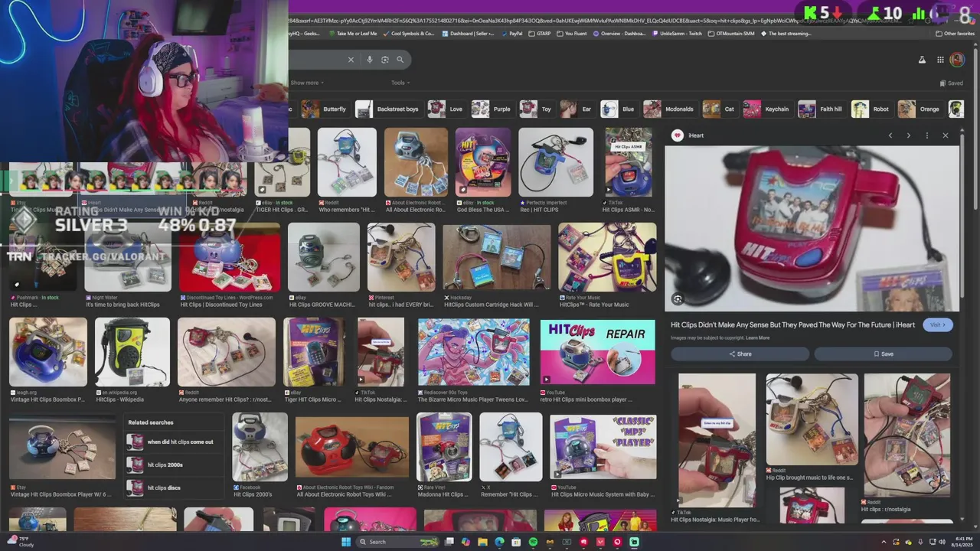Click the Visit button for iHeart article

pos(938,325)
